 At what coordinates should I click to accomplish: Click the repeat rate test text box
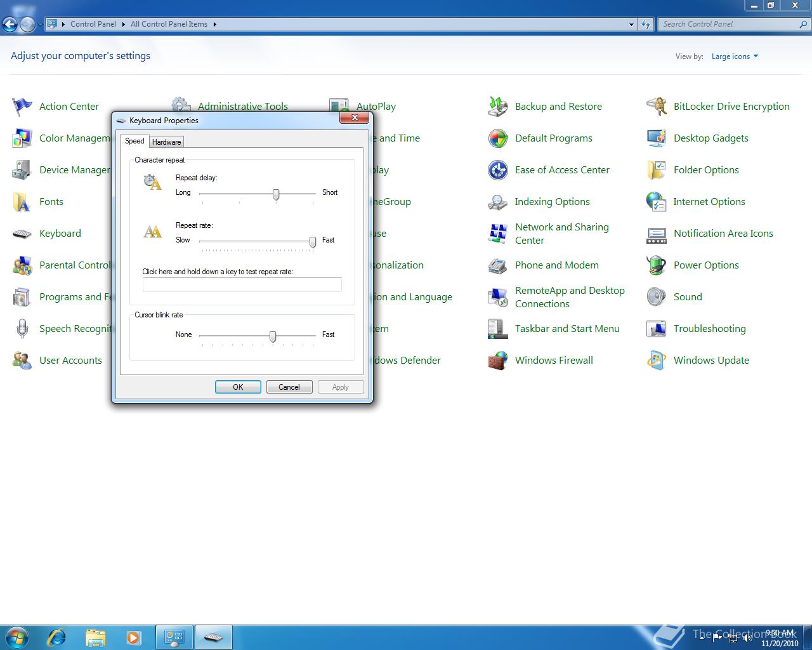coord(242,285)
